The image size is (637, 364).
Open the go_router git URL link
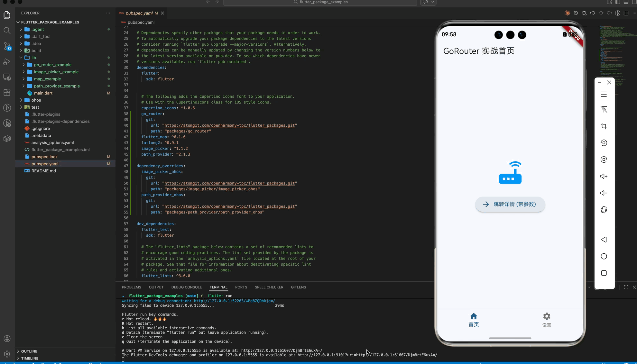pyautogui.click(x=229, y=125)
